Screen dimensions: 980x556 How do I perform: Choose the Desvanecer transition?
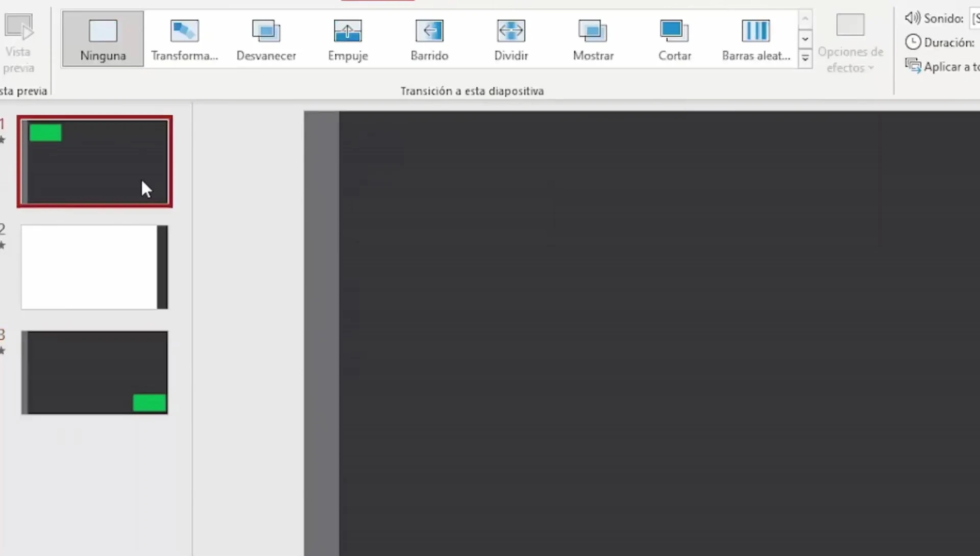266,39
